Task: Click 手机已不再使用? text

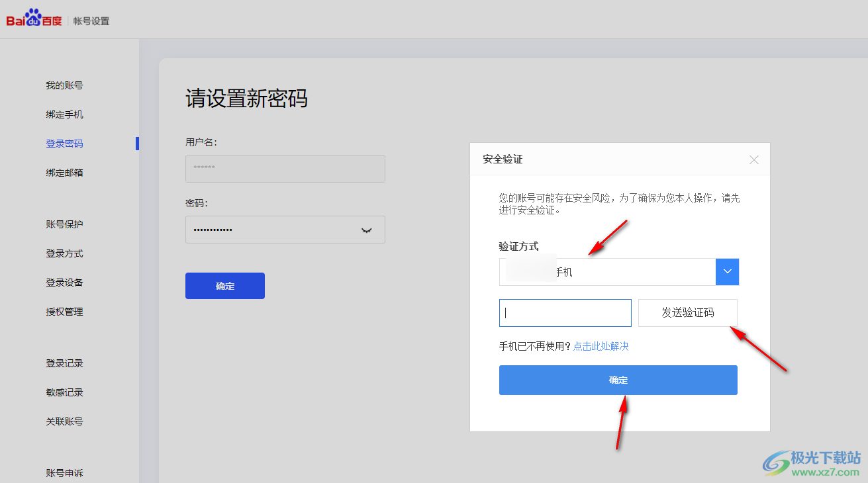Action: click(535, 346)
